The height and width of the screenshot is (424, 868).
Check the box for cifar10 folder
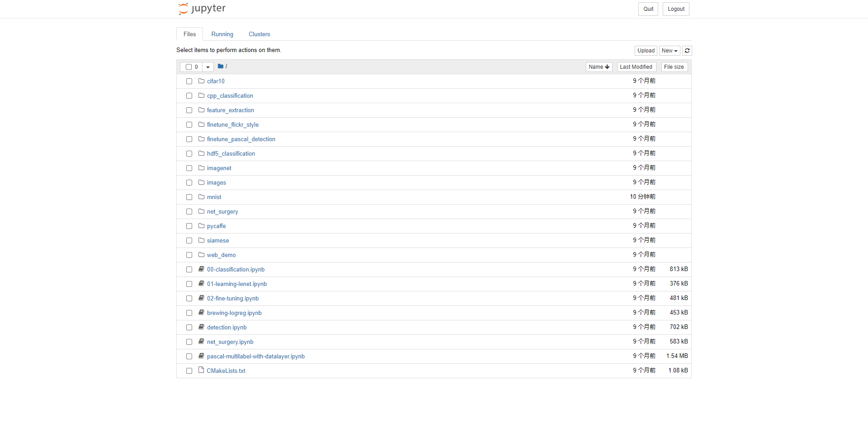[189, 81]
